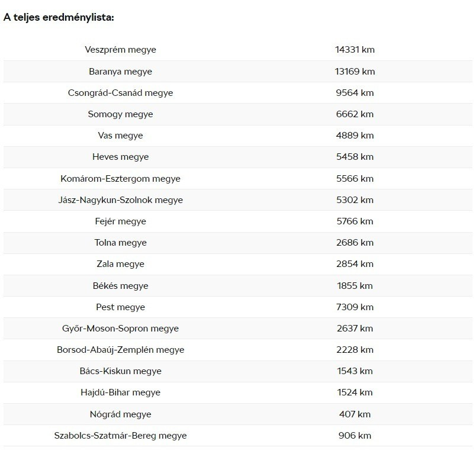This screenshot has width=476, height=457.
Task: Select the 4889 km value
Action: (x=355, y=136)
